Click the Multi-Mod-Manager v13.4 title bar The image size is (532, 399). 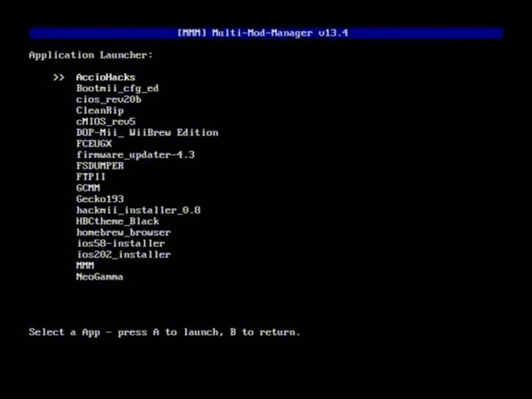pos(266,33)
